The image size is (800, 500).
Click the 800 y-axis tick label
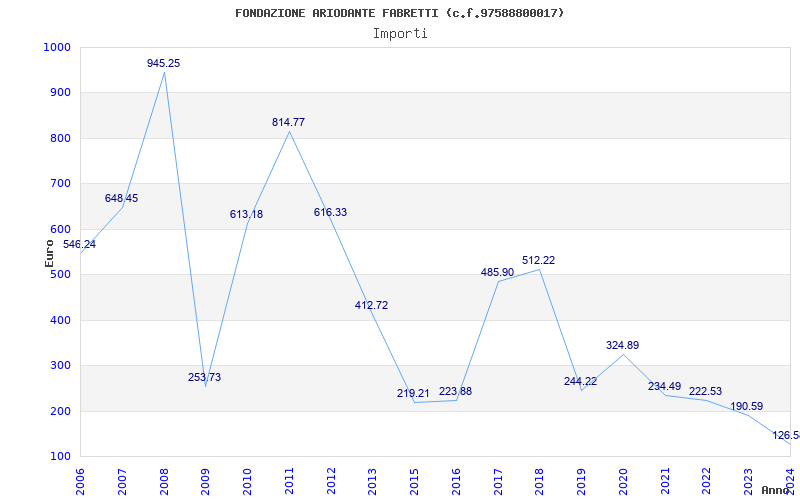60,138
